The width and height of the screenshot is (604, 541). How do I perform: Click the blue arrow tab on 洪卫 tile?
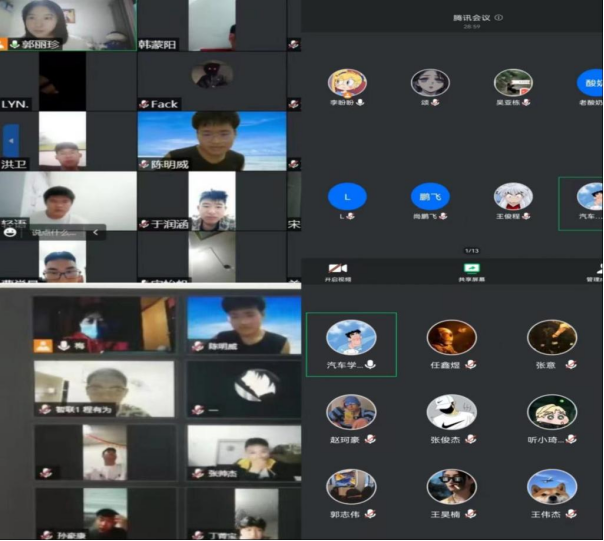(x=11, y=141)
